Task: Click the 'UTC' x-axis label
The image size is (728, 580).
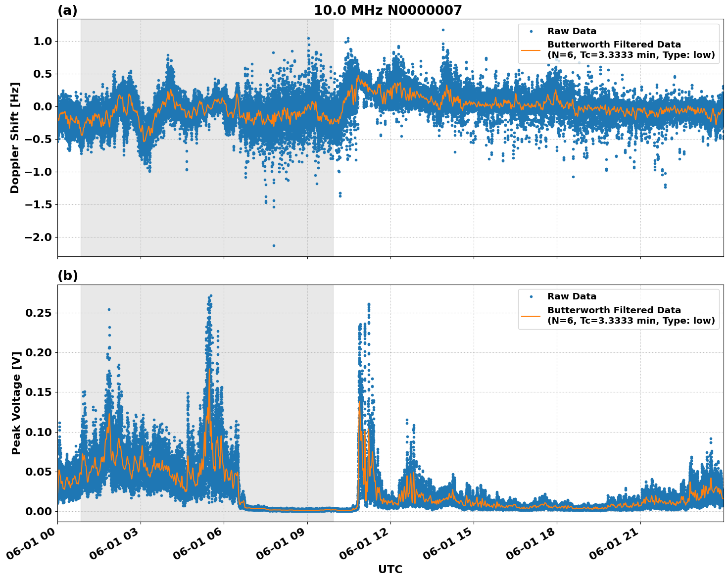Action: [x=390, y=569]
